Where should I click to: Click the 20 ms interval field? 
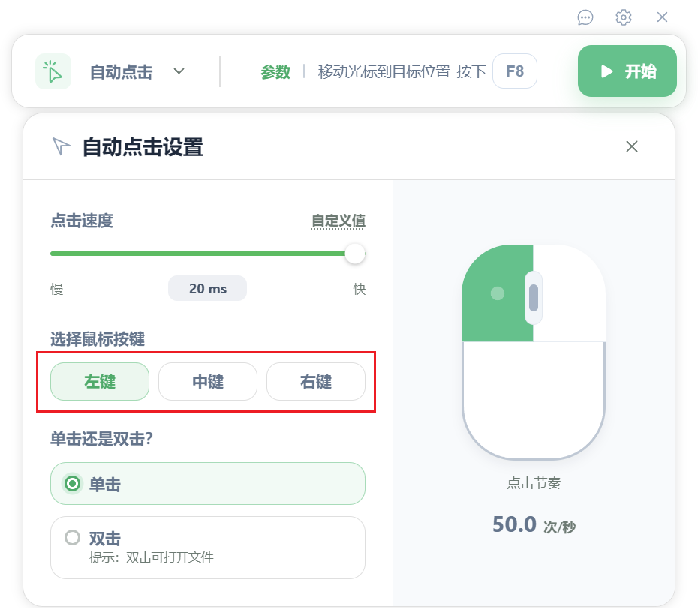[x=207, y=288]
